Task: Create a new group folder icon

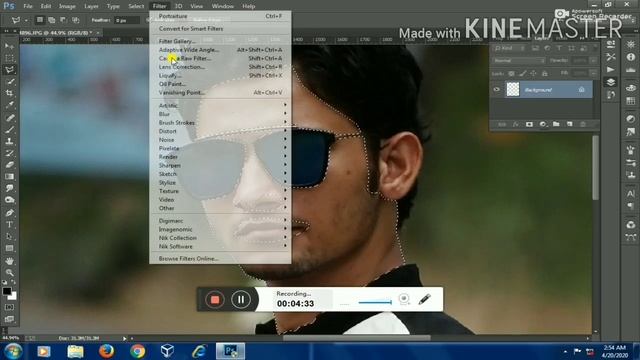Action: (x=556, y=124)
